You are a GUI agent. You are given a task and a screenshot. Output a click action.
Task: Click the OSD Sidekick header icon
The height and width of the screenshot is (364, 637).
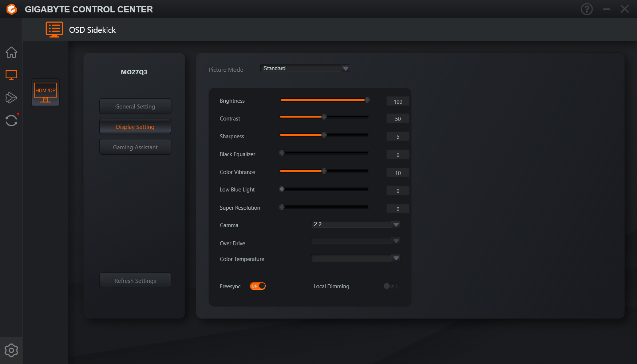pos(54,29)
